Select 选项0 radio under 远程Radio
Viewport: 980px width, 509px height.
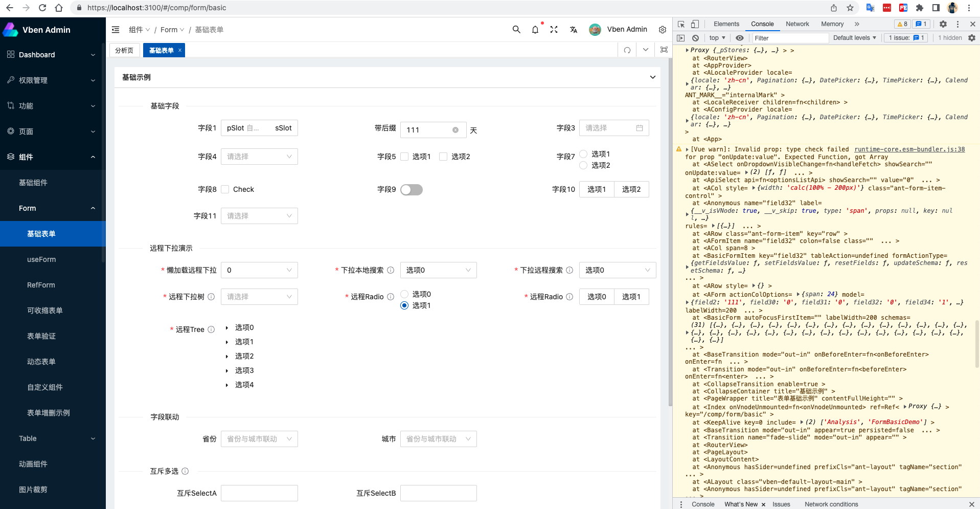pyautogui.click(x=404, y=294)
